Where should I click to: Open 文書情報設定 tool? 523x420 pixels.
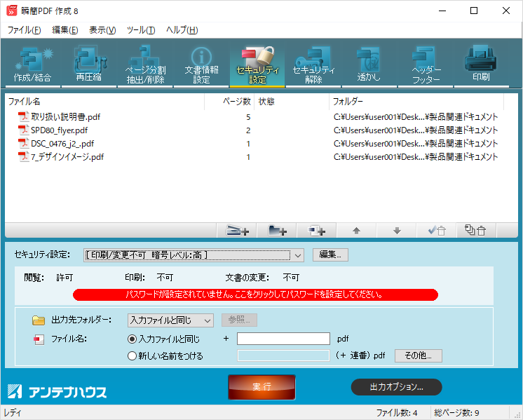(x=201, y=64)
